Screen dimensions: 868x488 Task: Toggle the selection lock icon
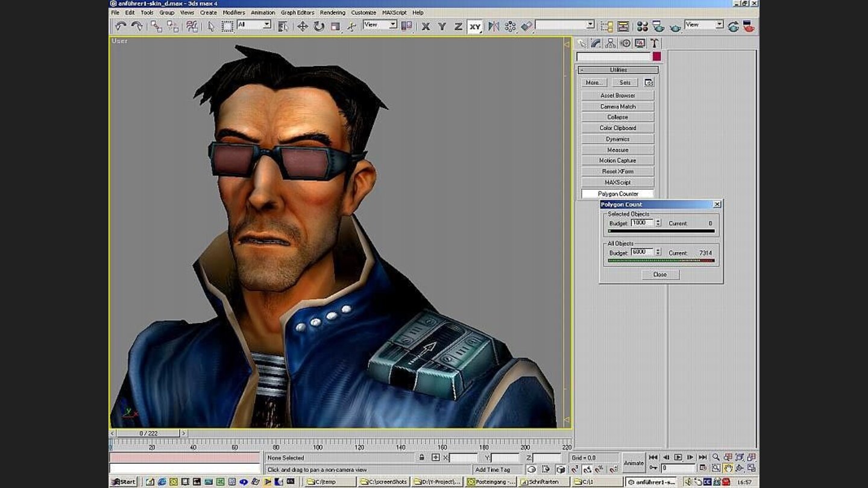click(x=422, y=458)
